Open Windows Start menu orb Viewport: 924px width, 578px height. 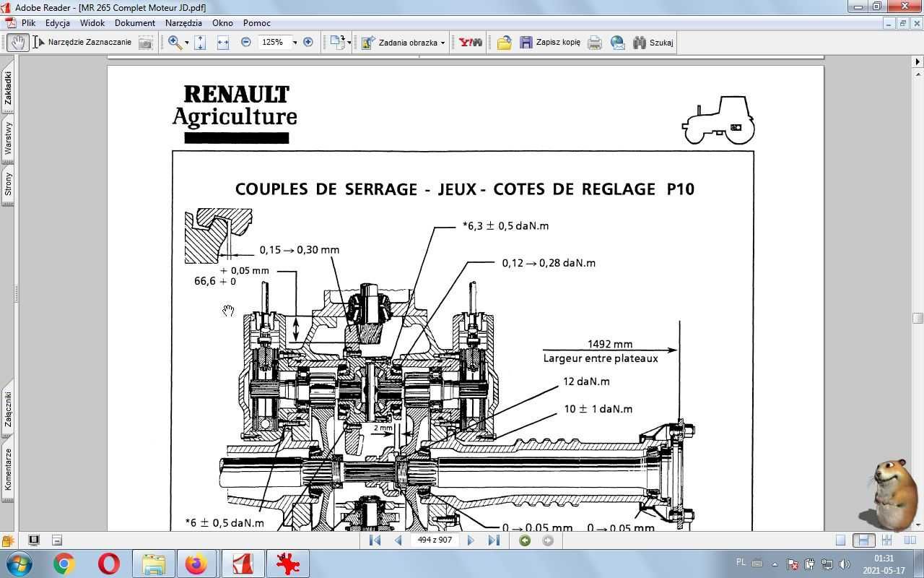coord(19,564)
